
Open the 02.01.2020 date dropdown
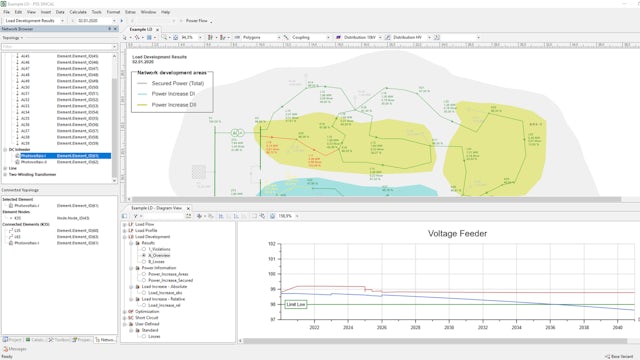coord(114,21)
